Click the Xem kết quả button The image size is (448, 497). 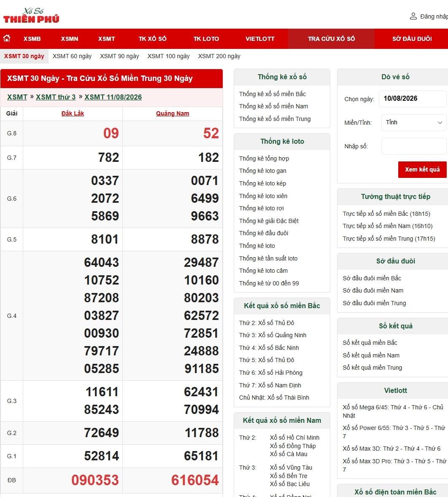tap(422, 169)
